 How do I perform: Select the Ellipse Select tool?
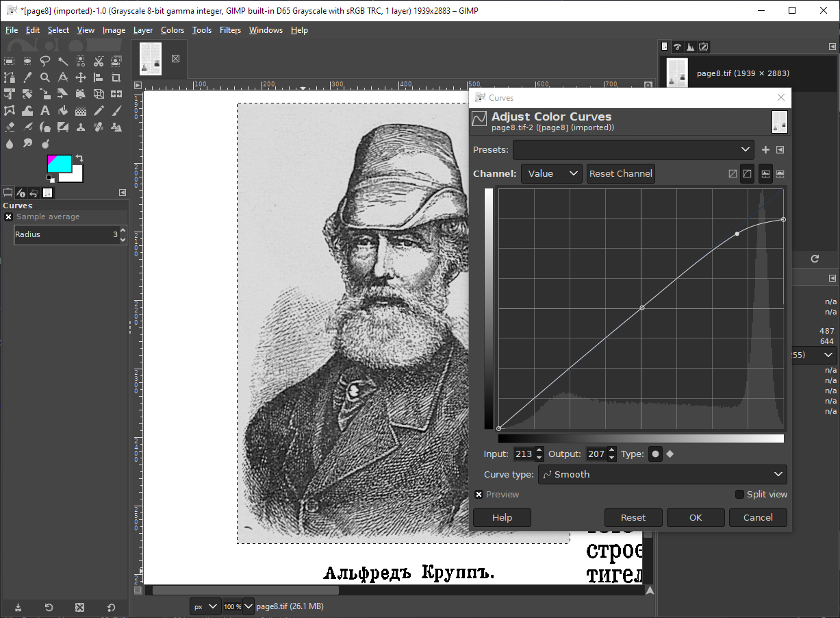click(x=27, y=61)
